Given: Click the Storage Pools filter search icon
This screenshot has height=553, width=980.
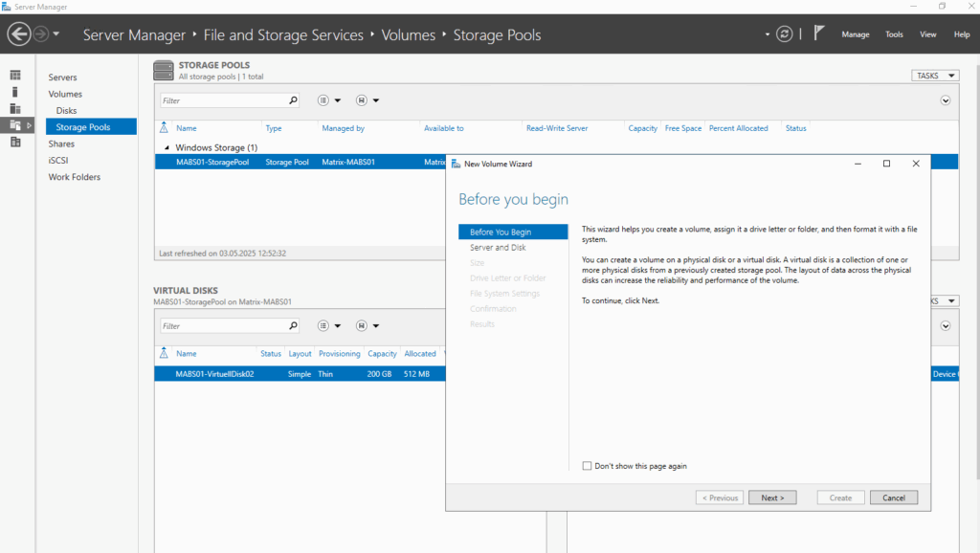Looking at the screenshot, I should (x=293, y=100).
